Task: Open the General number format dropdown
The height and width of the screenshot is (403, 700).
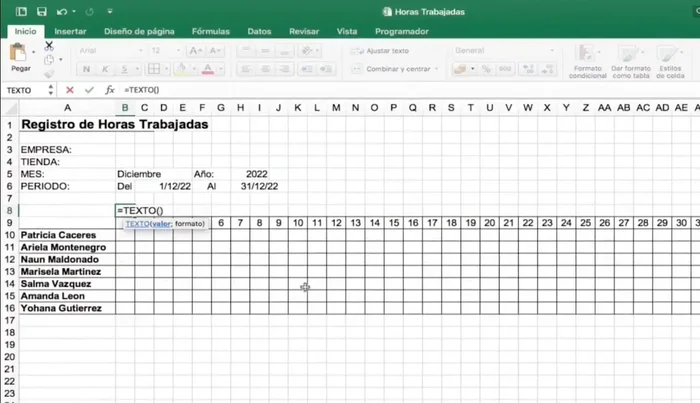Action: point(552,50)
